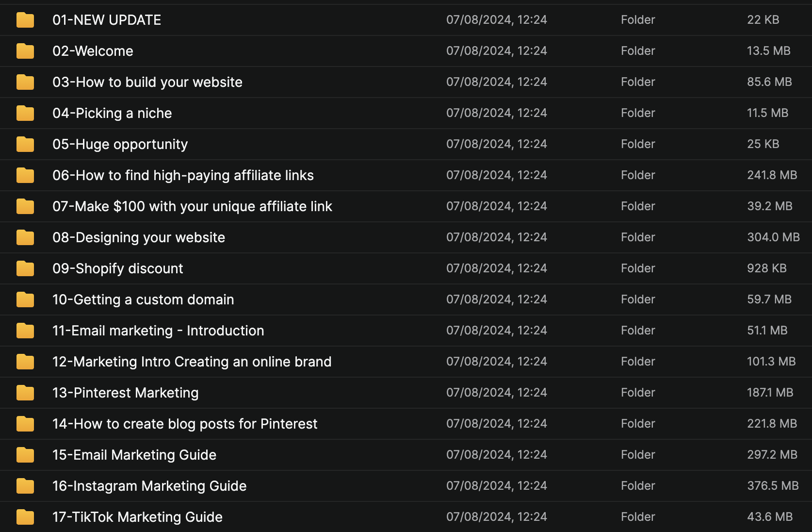Select the 15-Email Marketing Guide folder name
Screen dimensions: 812x532
(x=134, y=455)
